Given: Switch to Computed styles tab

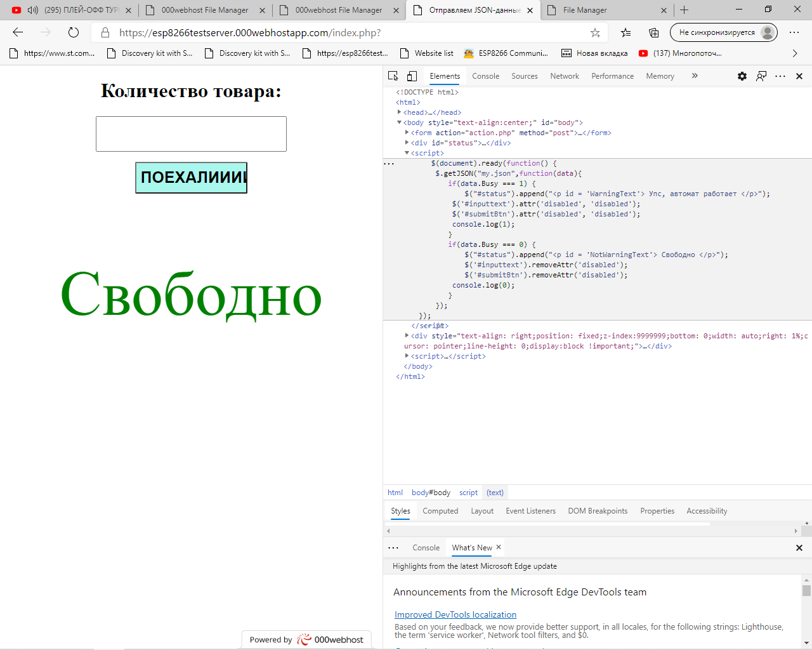Looking at the screenshot, I should 440,511.
